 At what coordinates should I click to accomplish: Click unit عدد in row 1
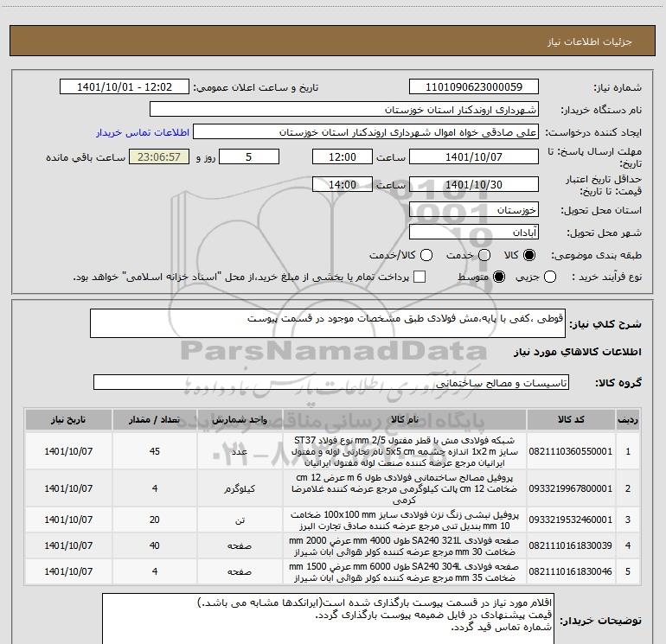[240, 451]
